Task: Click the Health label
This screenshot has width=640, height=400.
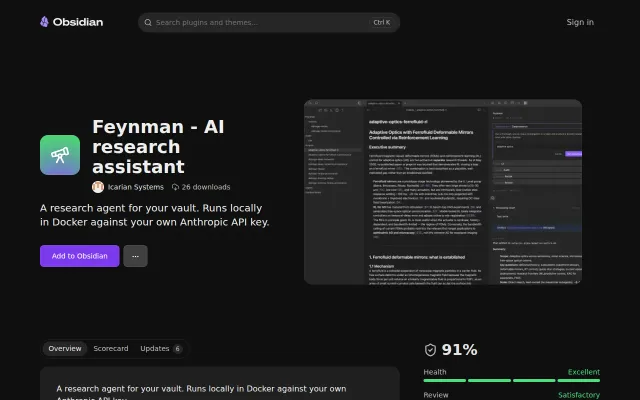Action: point(435,372)
